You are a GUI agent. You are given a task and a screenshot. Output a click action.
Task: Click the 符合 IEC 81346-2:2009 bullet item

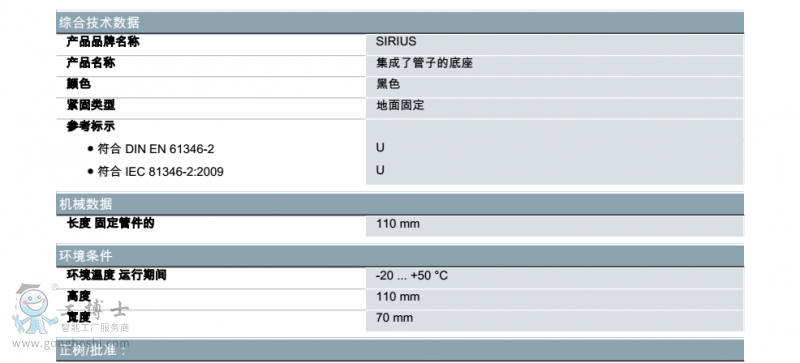tap(155, 172)
